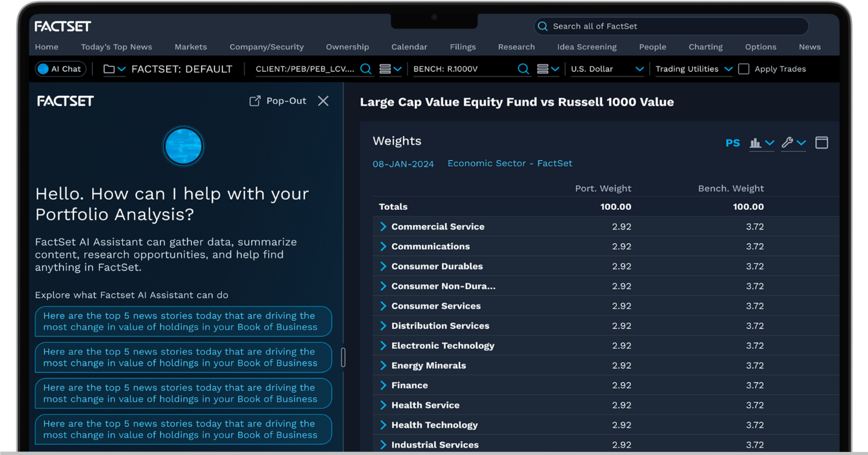The height and width of the screenshot is (455, 868).
Task: Click the wrench settings icon in Weights panel
Action: [789, 143]
